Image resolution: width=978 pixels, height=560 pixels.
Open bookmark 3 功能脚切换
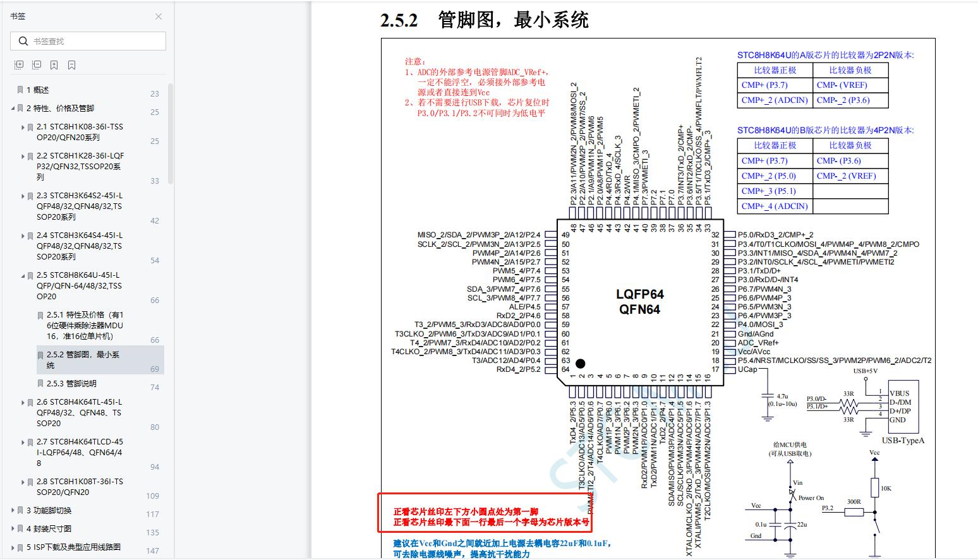click(49, 510)
